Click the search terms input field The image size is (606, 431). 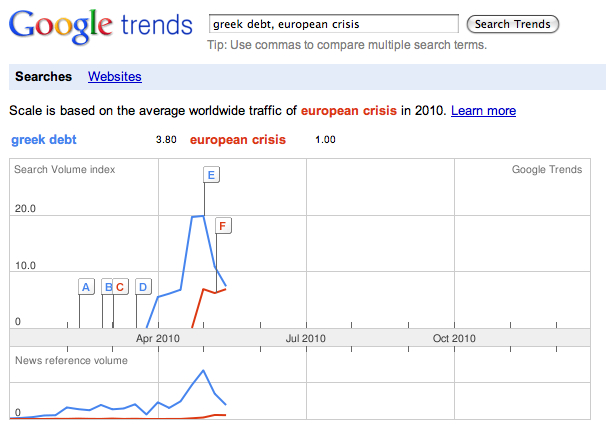pyautogui.click(x=335, y=24)
